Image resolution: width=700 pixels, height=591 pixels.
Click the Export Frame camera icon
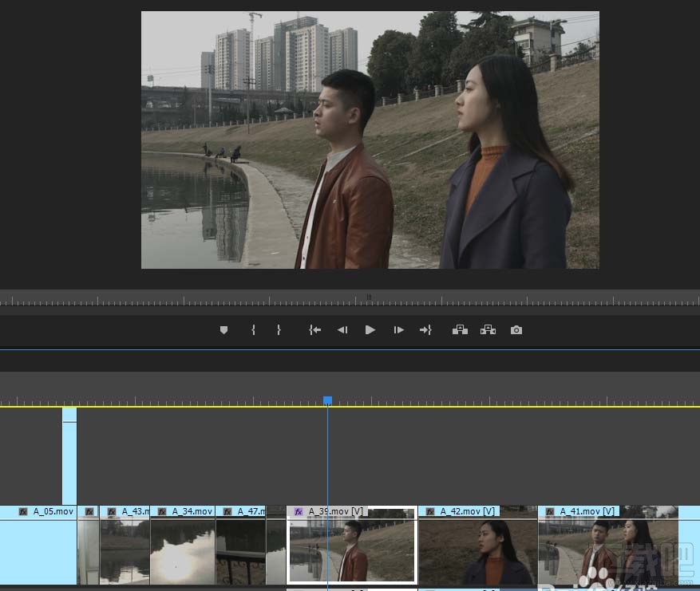(x=516, y=330)
